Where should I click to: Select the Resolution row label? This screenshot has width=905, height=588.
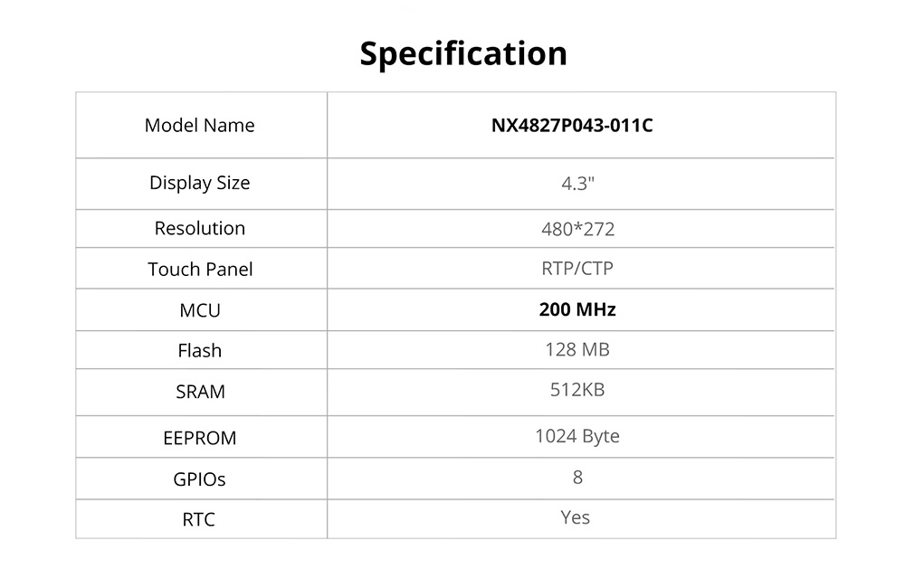(200, 228)
